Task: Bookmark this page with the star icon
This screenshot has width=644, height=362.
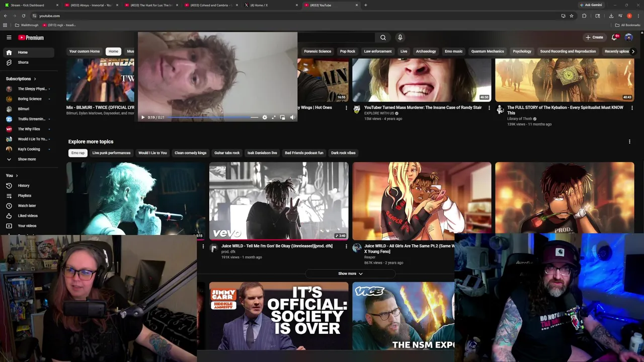Action: coord(572,16)
